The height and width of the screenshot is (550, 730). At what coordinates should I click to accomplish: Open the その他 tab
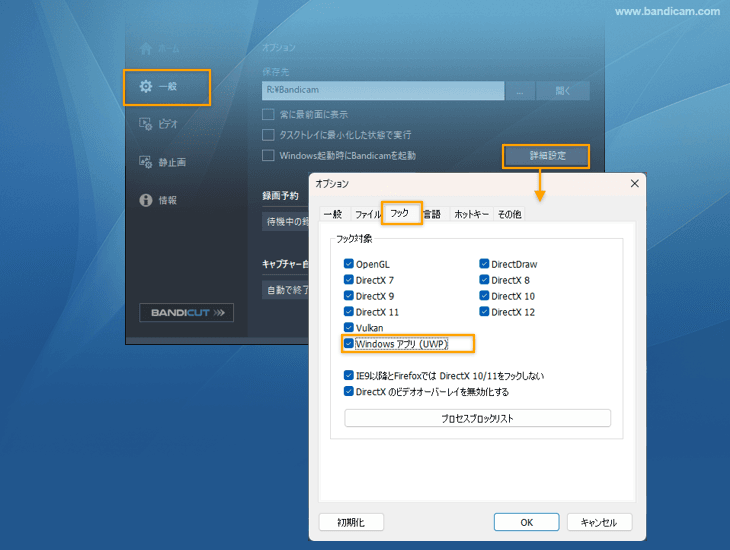(x=509, y=214)
